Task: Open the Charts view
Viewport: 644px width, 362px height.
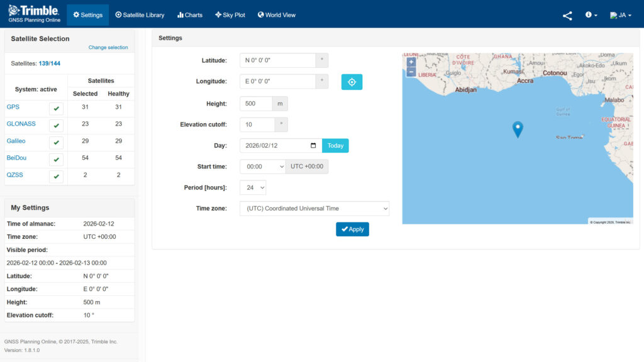Action: point(189,14)
